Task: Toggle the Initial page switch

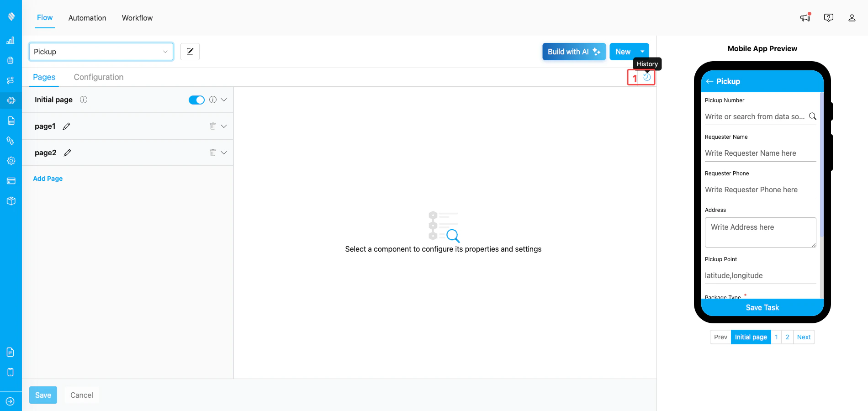Action: [x=196, y=100]
